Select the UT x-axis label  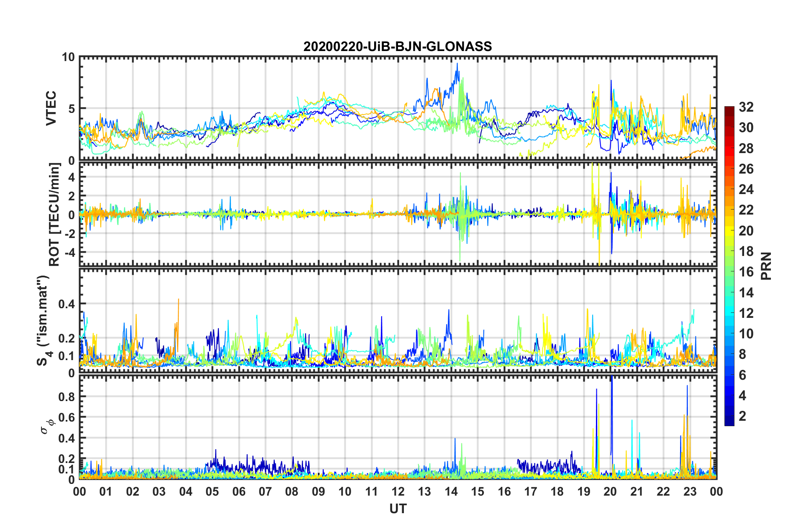[x=398, y=509]
